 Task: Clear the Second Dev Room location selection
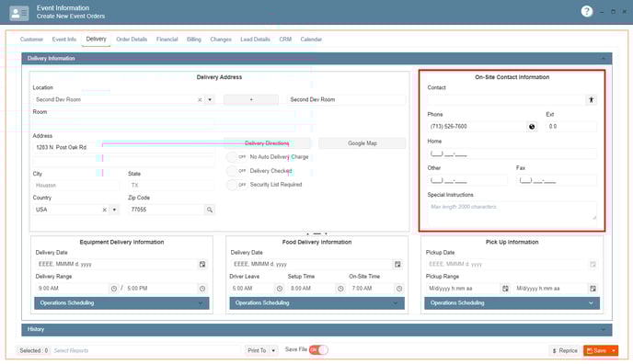point(200,99)
